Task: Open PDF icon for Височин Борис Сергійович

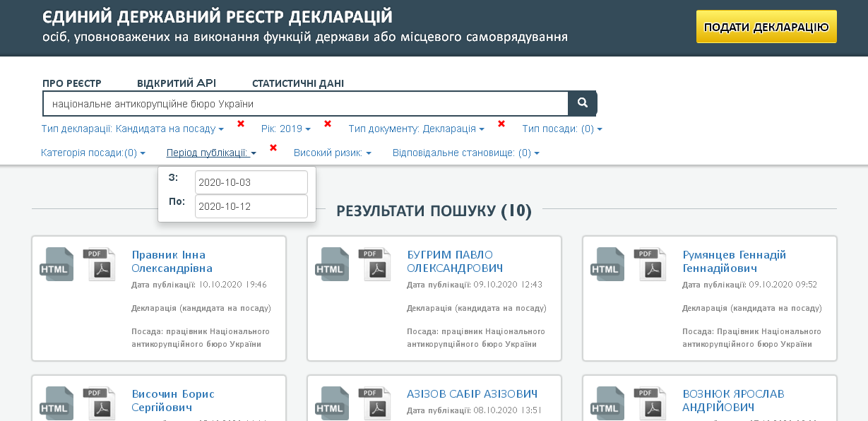Action: pos(99,403)
